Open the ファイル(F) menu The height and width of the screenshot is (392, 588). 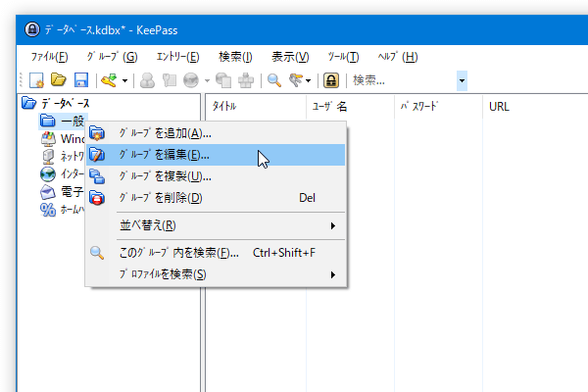point(49,57)
